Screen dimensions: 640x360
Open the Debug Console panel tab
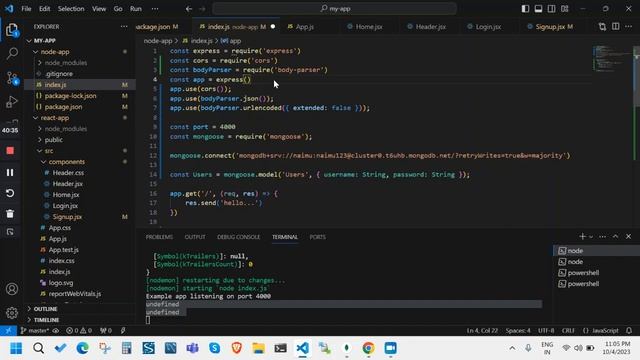point(238,237)
